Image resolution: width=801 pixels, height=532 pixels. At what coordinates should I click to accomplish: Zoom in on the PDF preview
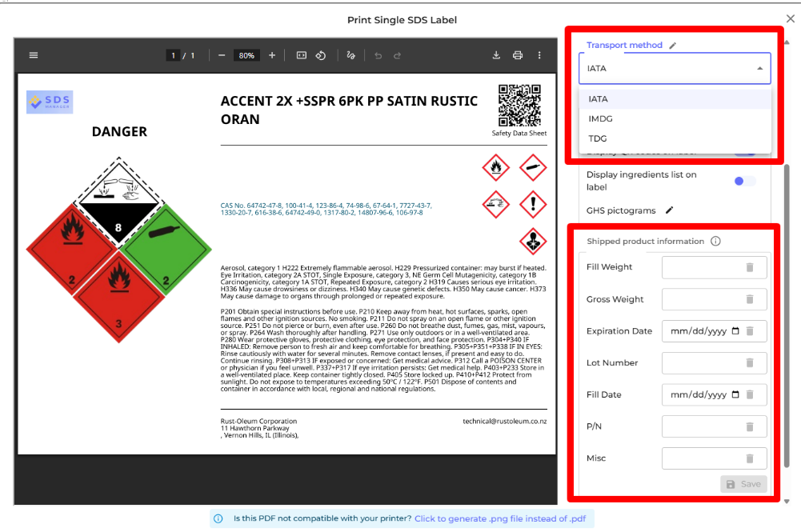[272, 55]
